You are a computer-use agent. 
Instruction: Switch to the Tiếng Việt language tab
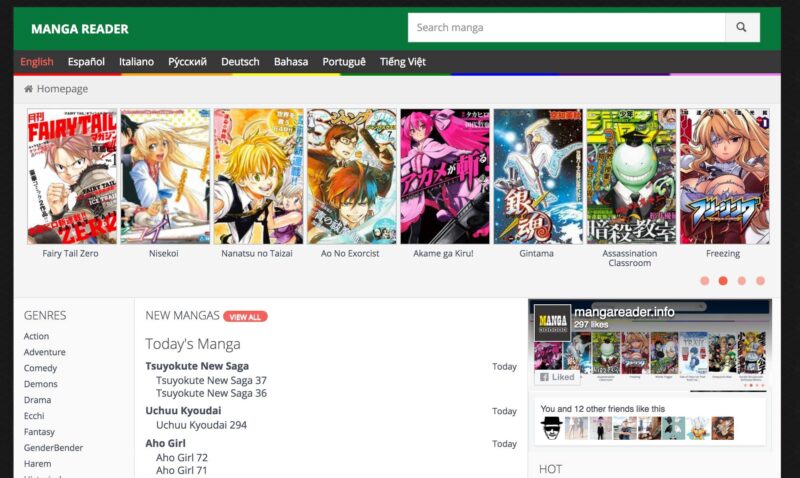[x=403, y=62]
